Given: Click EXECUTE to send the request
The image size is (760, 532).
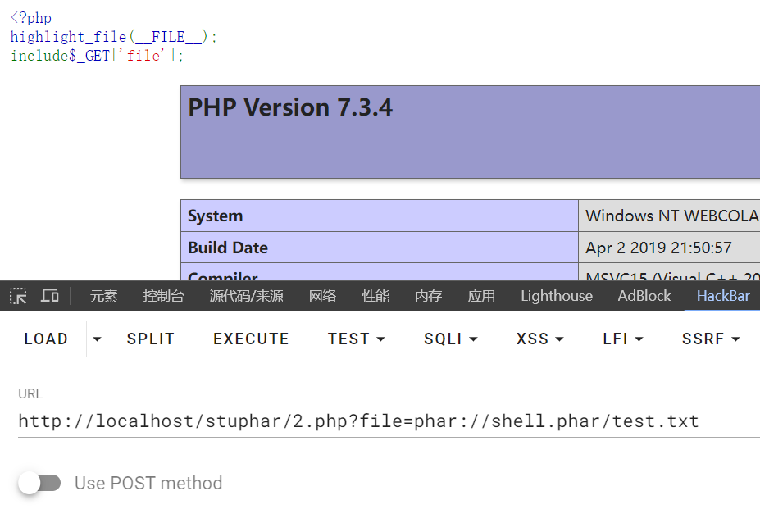Looking at the screenshot, I should [251, 339].
